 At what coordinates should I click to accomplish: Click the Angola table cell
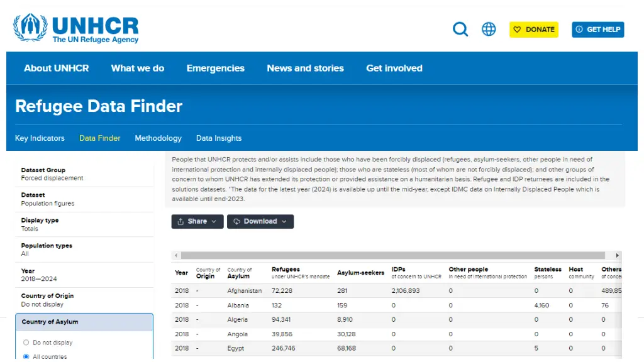point(237,334)
